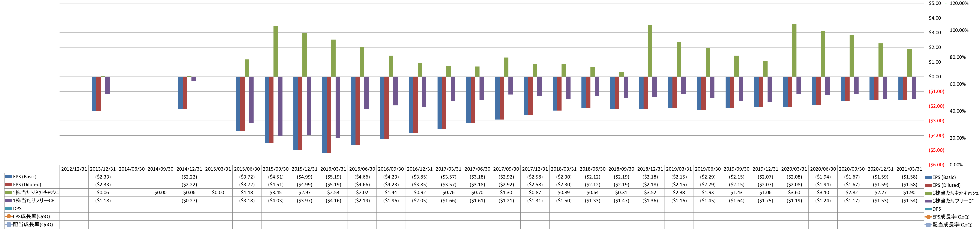This screenshot has height=229, width=980.
Task: Click the 2013/12/31 date column header
Action: click(x=103, y=169)
